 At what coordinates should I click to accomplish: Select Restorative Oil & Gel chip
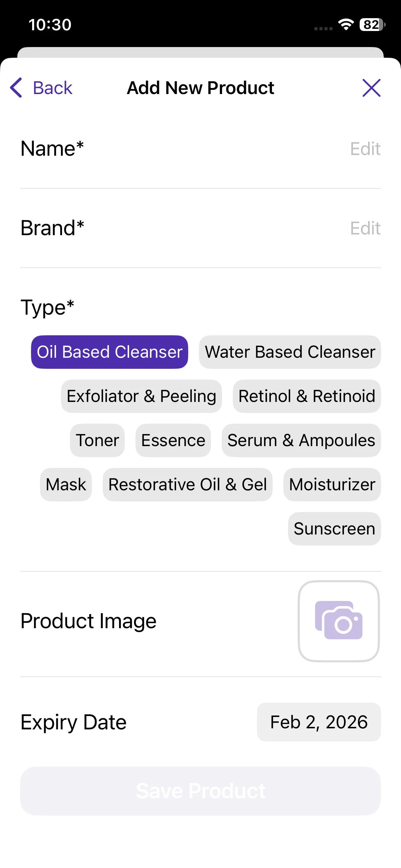(x=187, y=485)
